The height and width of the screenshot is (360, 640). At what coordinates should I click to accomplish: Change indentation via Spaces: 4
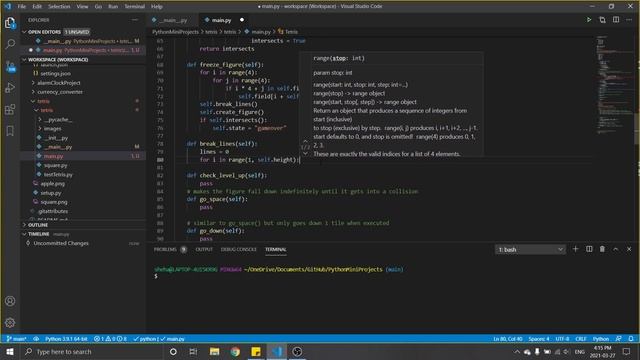[539, 339]
